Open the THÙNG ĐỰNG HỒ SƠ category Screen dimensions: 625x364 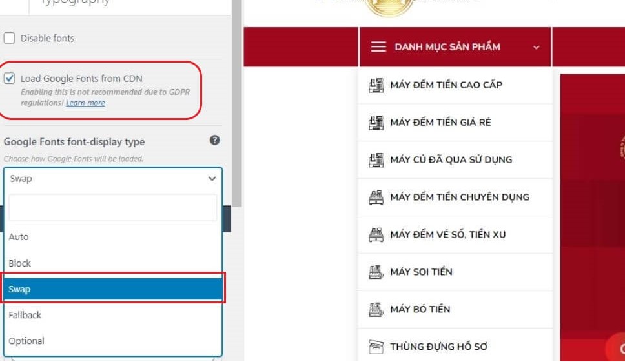(x=439, y=347)
